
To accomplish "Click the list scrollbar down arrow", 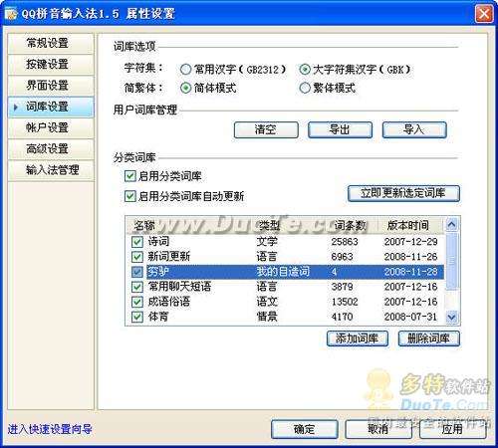I will coord(452,317).
